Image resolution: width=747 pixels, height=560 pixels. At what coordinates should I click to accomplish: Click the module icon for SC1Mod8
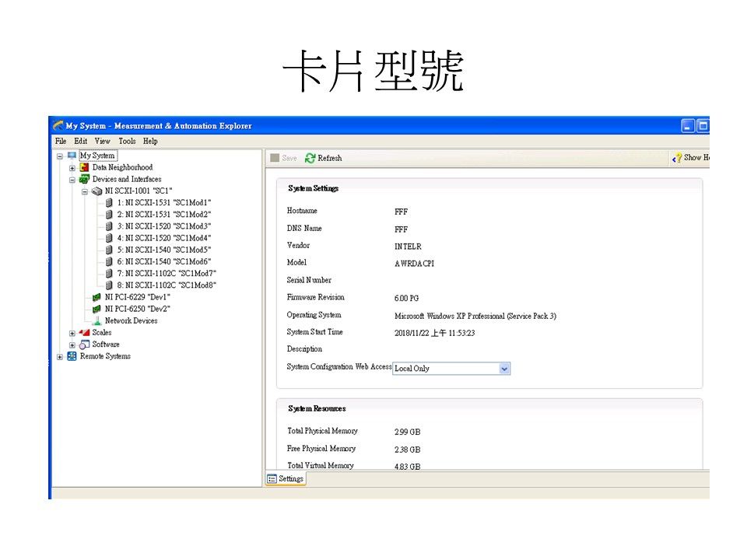click(x=109, y=285)
